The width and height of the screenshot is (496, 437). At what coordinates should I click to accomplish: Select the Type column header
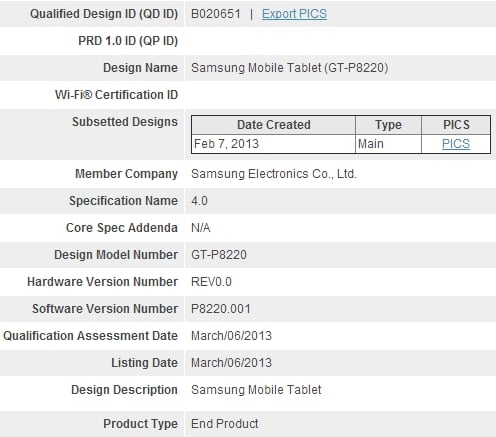388,125
